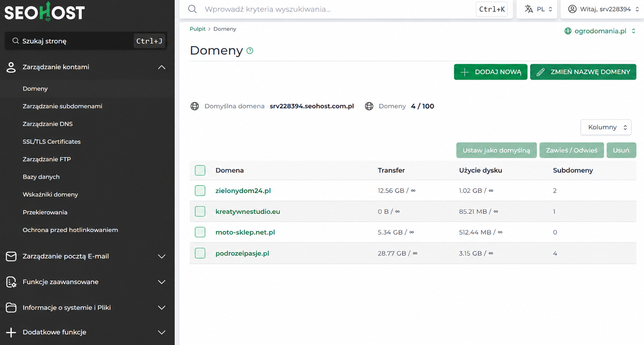Toggle the select-all checkbox in table header

[x=200, y=170]
